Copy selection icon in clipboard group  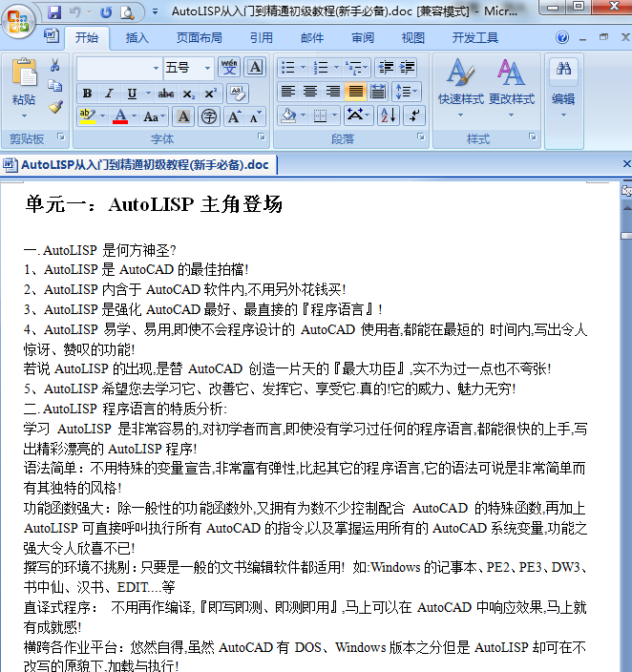[54, 86]
